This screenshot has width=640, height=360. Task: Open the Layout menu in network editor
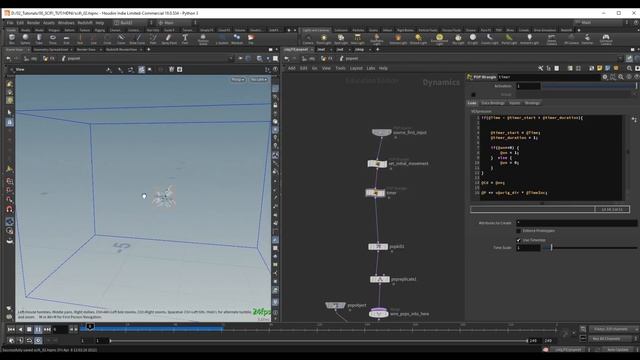tap(356, 68)
